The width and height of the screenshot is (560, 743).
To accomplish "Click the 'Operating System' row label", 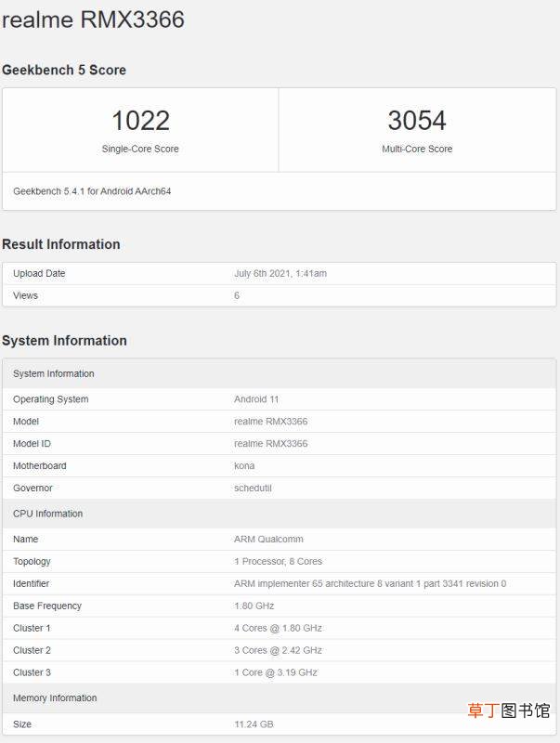I will pyautogui.click(x=51, y=399).
